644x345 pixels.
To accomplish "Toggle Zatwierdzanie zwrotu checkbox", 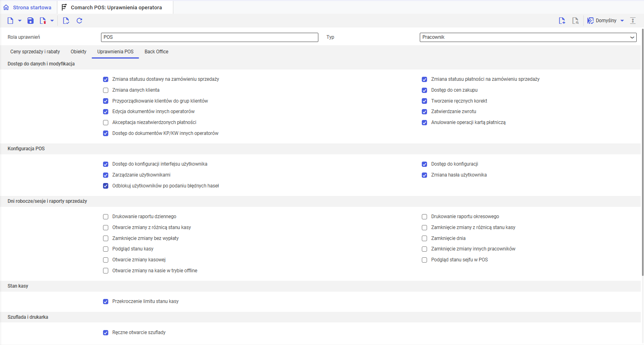I will (x=425, y=112).
